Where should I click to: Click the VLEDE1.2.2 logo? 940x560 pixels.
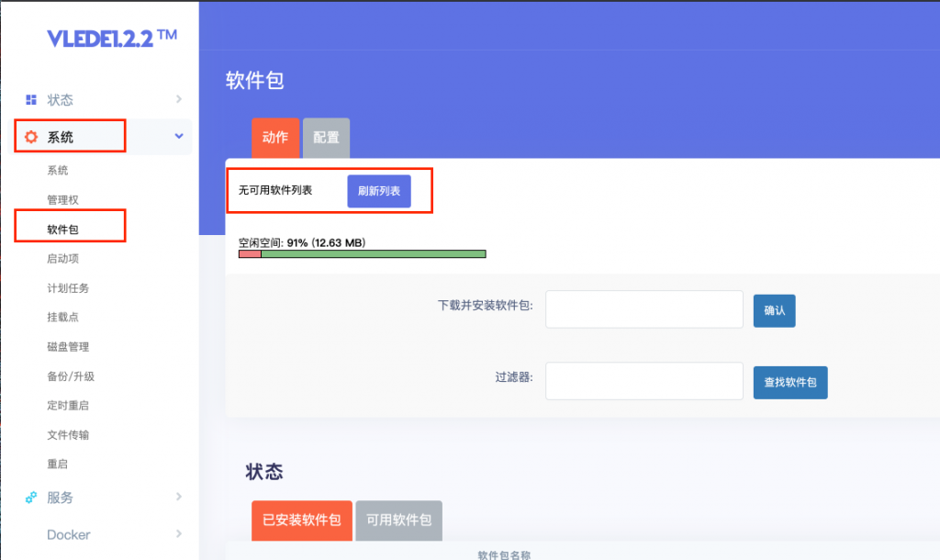tap(112, 39)
